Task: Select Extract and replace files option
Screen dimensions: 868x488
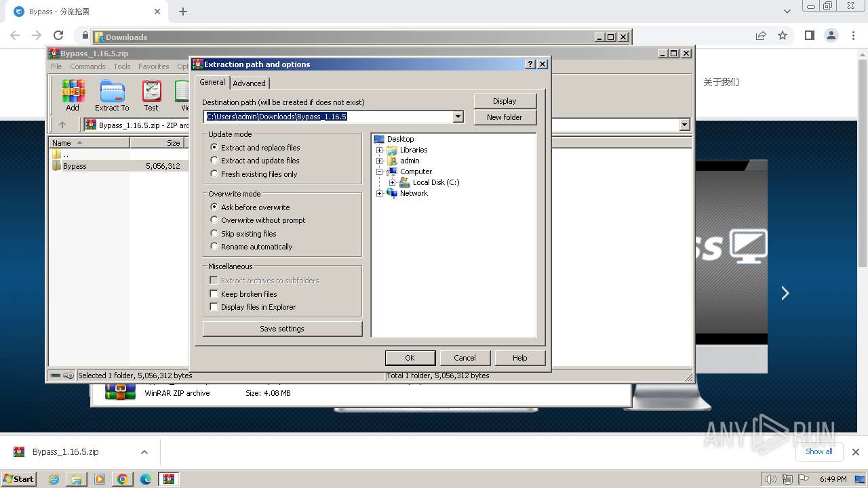Action: (x=255, y=148)
